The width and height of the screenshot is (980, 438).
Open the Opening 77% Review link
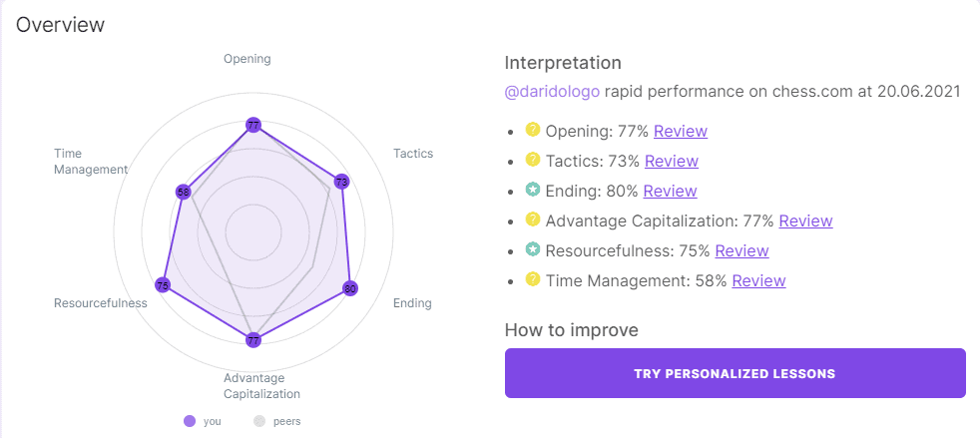(x=681, y=131)
